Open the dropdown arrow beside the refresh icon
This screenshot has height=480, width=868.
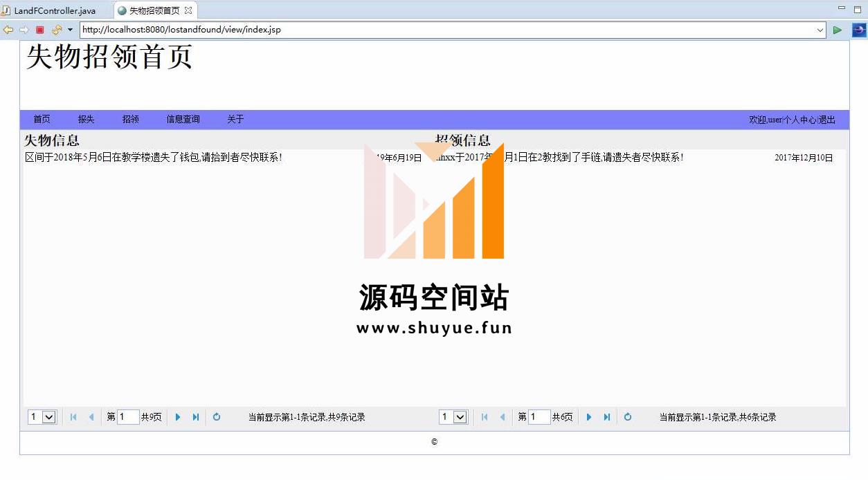70,30
